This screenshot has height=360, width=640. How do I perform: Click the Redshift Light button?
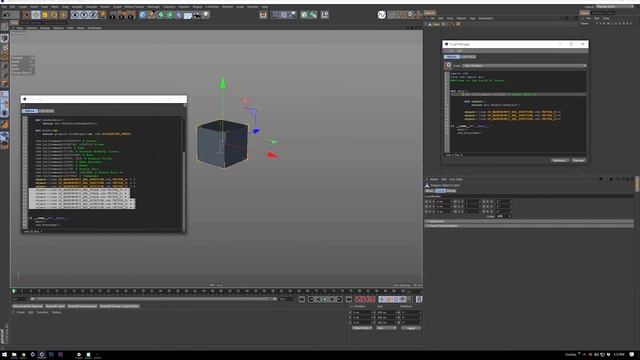55,306
